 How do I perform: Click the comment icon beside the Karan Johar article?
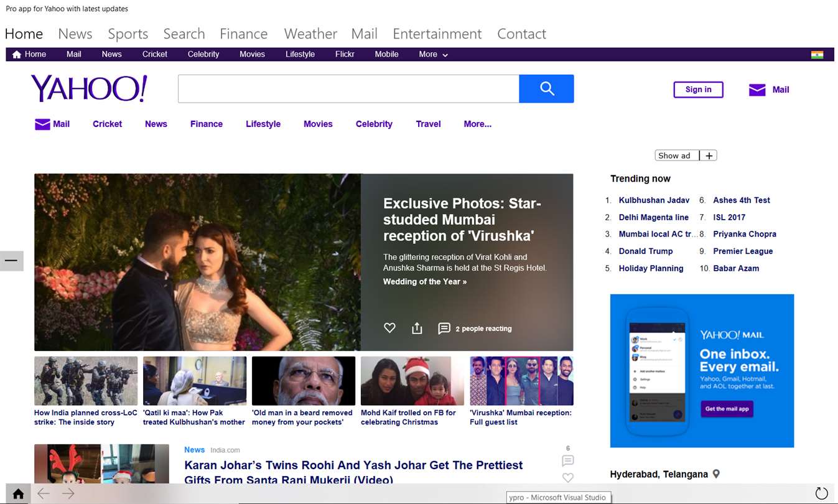coord(567,460)
